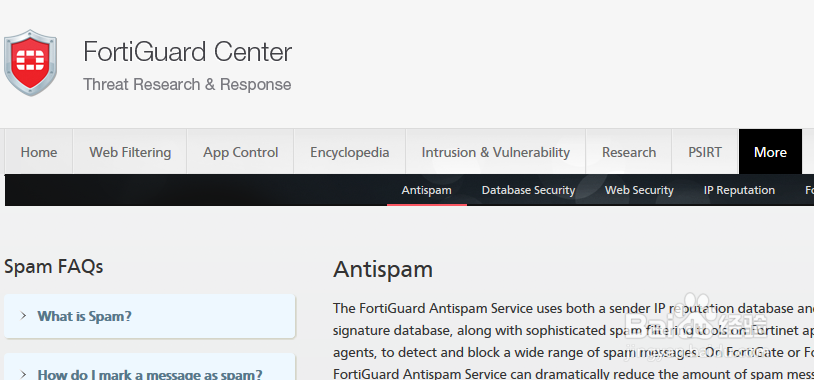
Task: Open Intrusion & Vulnerability section
Action: (495, 152)
